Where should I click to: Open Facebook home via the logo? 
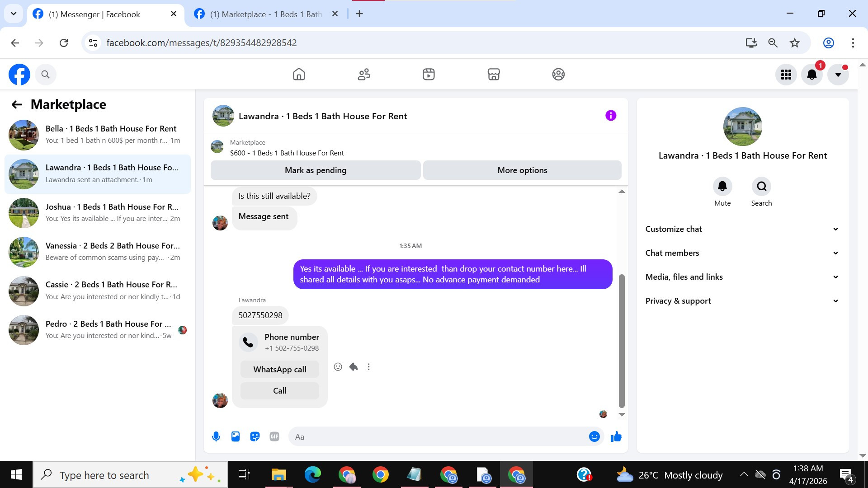[x=19, y=75]
